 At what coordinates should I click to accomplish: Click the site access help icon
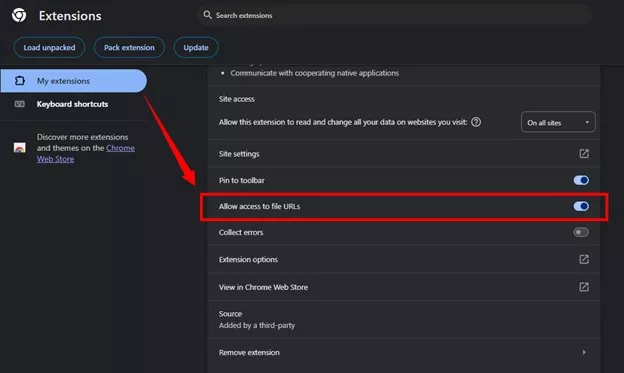click(476, 122)
